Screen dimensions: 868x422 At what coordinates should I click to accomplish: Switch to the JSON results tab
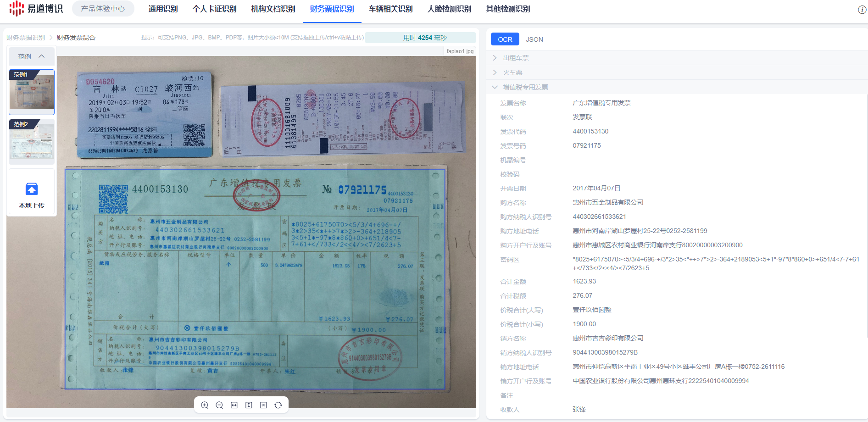534,39
